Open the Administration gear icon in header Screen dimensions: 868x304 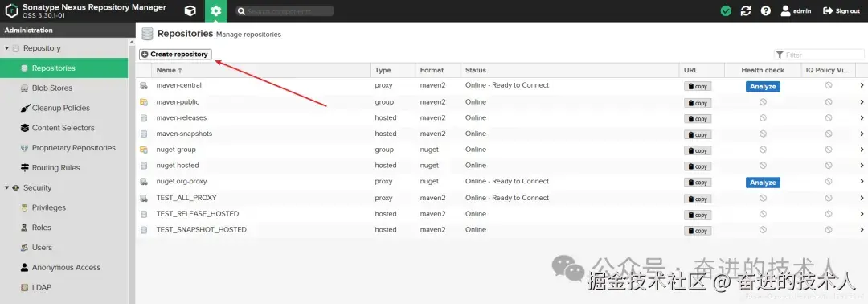[x=216, y=11]
